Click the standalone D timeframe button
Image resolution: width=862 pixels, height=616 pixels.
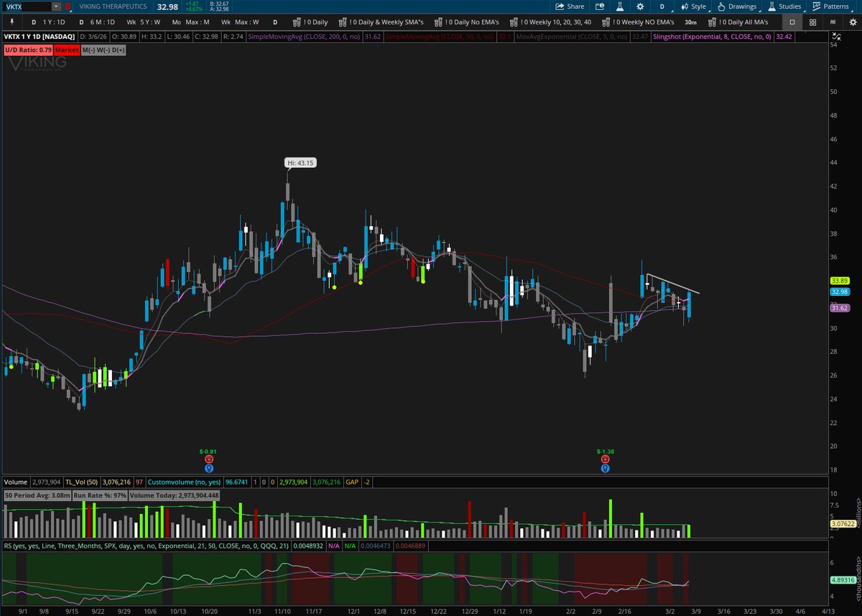tap(274, 22)
